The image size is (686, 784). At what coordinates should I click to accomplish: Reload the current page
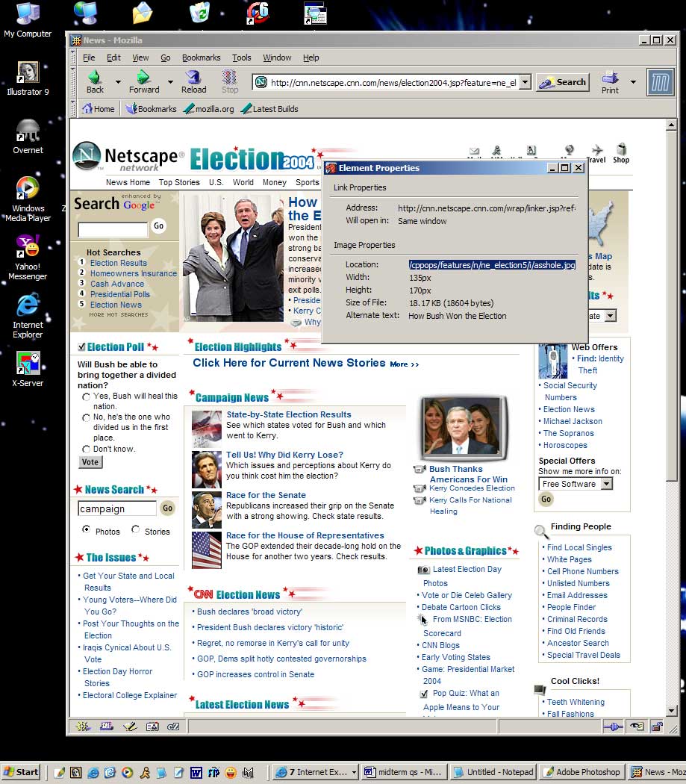pyautogui.click(x=193, y=82)
